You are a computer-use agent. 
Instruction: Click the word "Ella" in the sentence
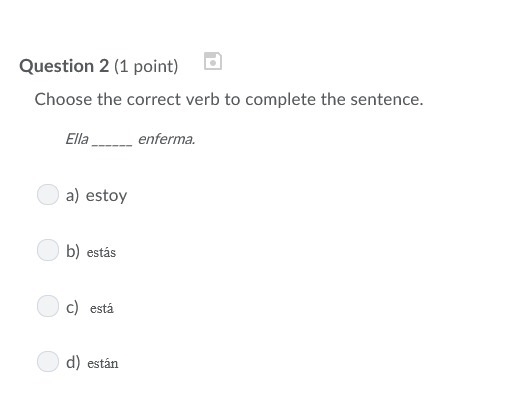[77, 139]
